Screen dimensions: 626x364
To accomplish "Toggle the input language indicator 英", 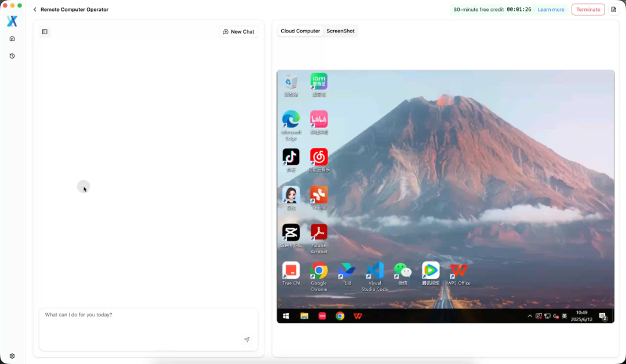I will point(564,316).
